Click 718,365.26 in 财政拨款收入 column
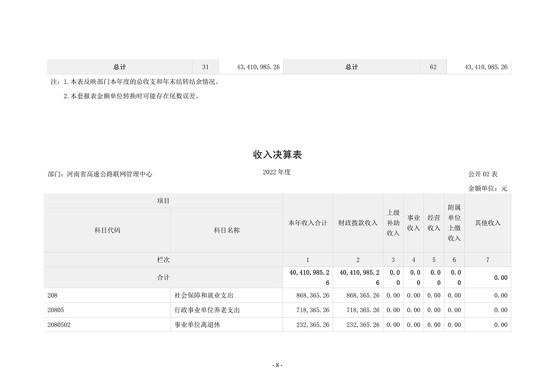 [363, 310]
